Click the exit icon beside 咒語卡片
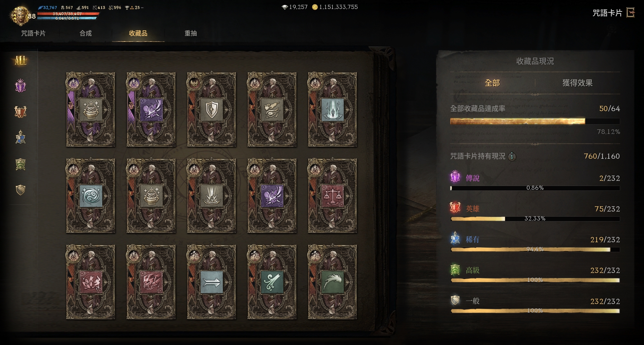The image size is (644, 345). click(x=631, y=13)
